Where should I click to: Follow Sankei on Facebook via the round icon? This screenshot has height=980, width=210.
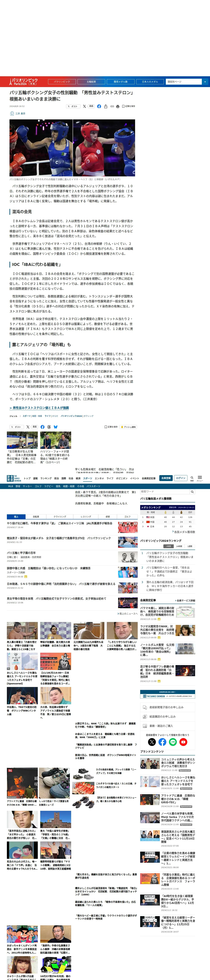[162, 742]
